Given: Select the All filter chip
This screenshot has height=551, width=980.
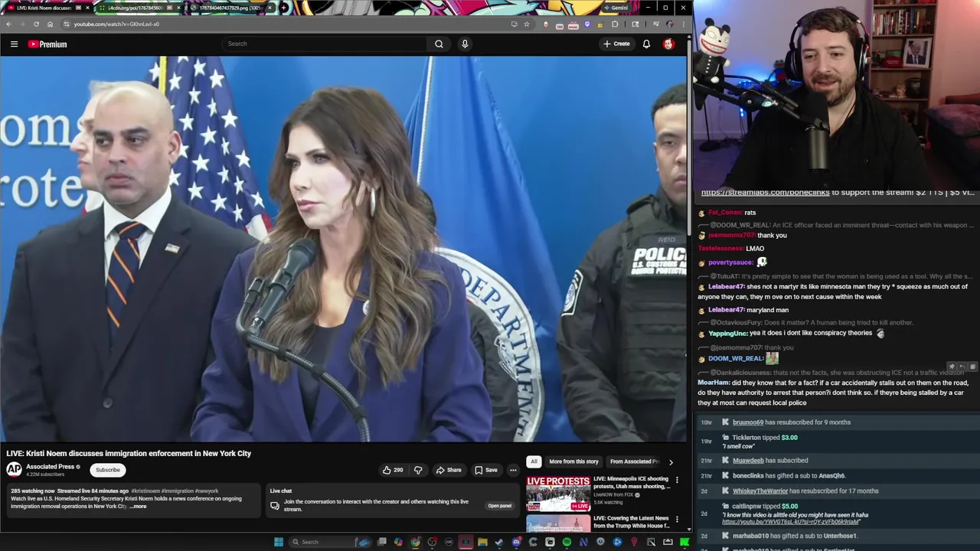Looking at the screenshot, I should [534, 461].
